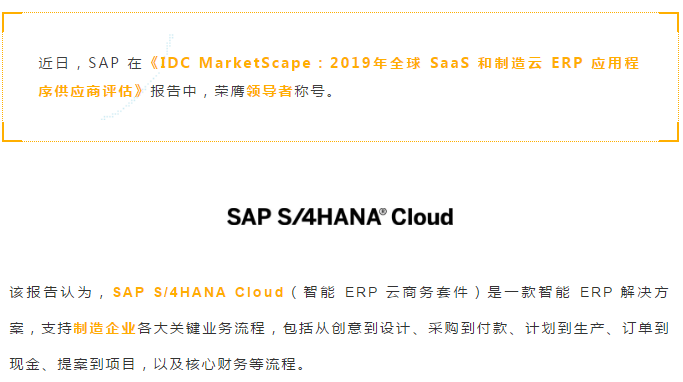Image resolution: width=683 pixels, height=382 pixels.
Task: Click the top-left orange corner bracket
Action: pyautogui.click(x=12, y=22)
